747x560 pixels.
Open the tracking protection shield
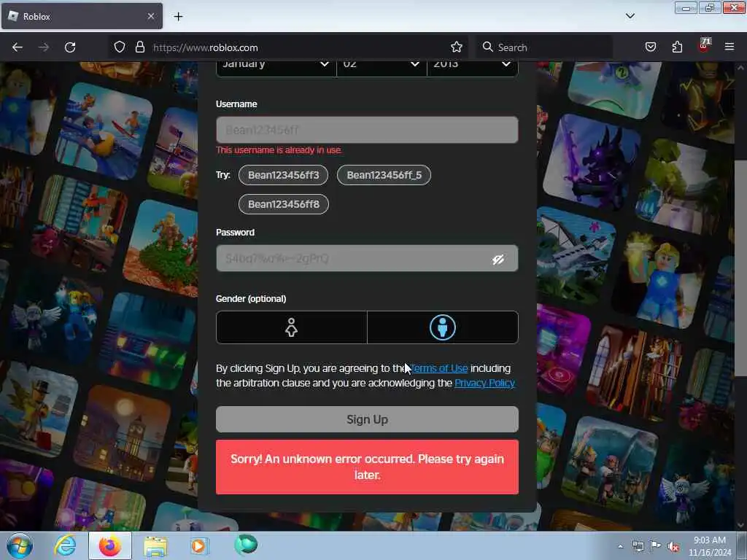[x=120, y=47]
